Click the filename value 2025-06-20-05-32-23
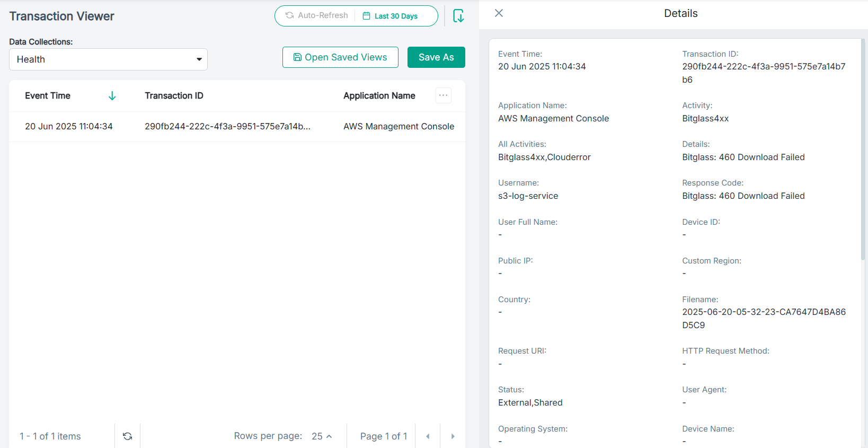Image resolution: width=868 pixels, height=448 pixels. 764,319
